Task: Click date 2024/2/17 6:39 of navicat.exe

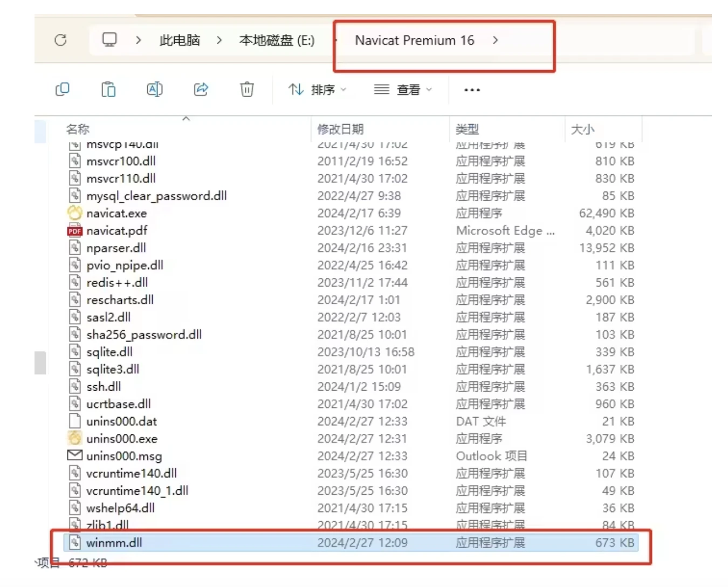Action: pyautogui.click(x=359, y=213)
